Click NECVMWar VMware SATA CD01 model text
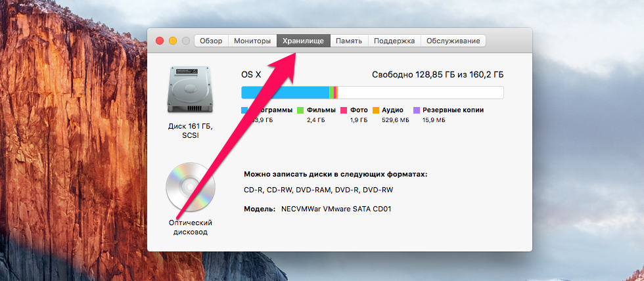 coord(336,209)
